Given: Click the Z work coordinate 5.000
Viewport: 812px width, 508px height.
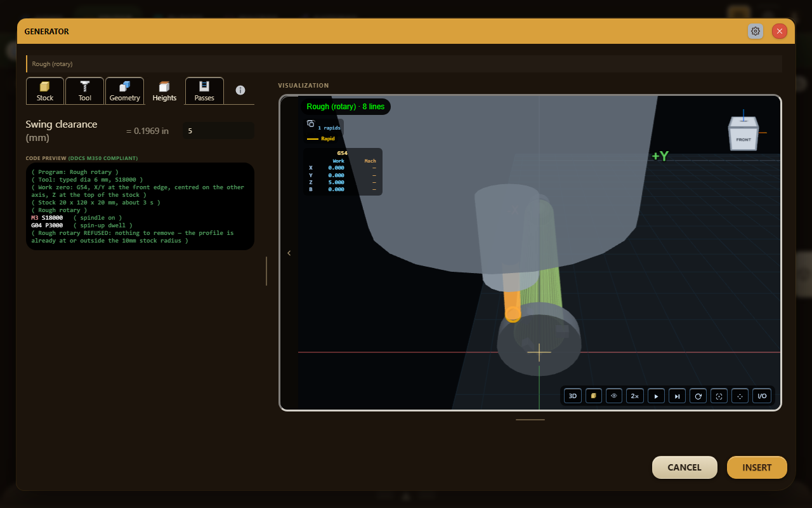Looking at the screenshot, I should (x=336, y=182).
